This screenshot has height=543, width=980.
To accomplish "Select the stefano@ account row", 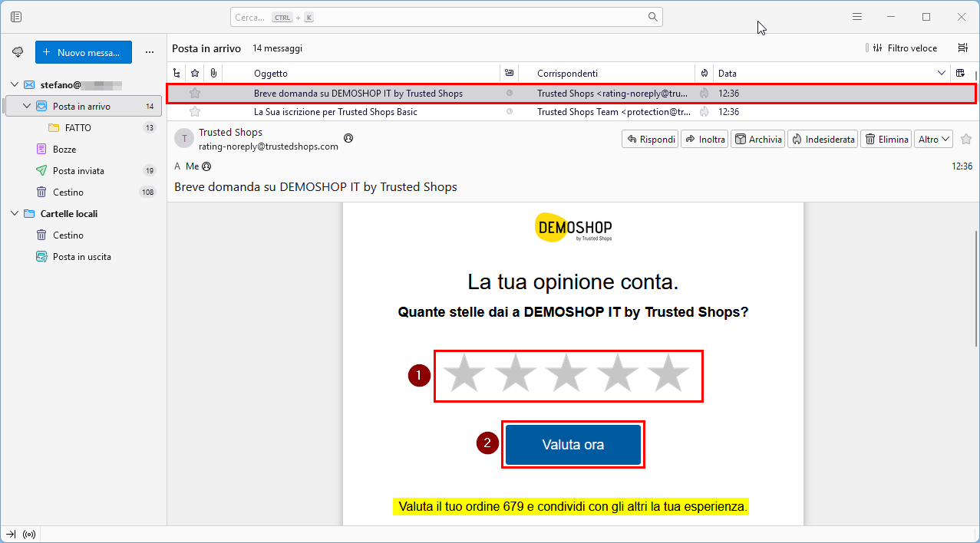I will (x=83, y=84).
